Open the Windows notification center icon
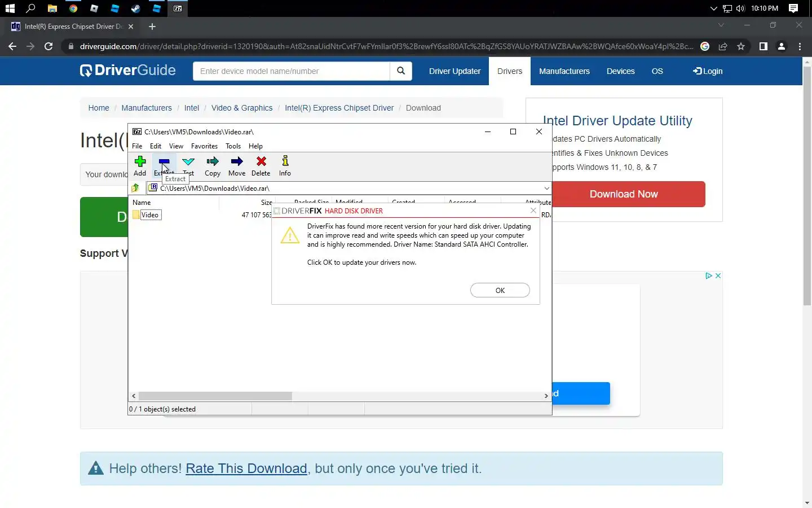 click(x=793, y=8)
